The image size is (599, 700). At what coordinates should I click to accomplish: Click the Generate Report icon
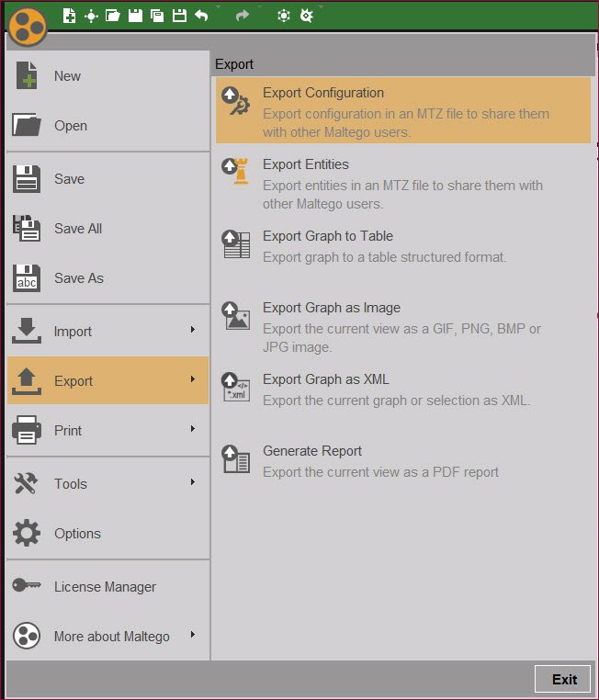coord(236,459)
